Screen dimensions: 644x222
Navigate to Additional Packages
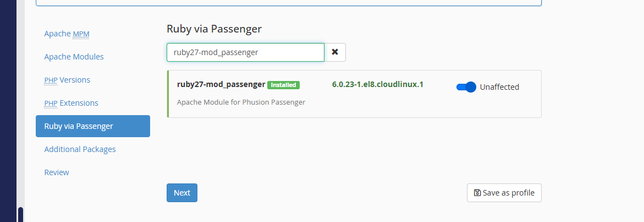80,149
